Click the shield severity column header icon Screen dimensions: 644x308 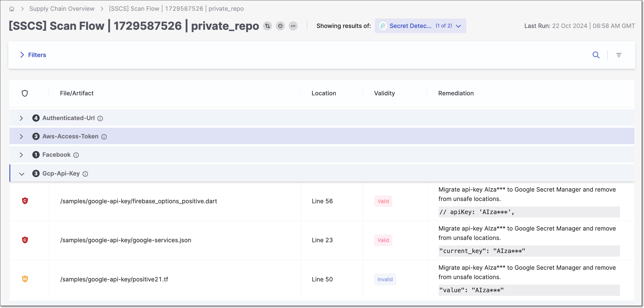[25, 93]
